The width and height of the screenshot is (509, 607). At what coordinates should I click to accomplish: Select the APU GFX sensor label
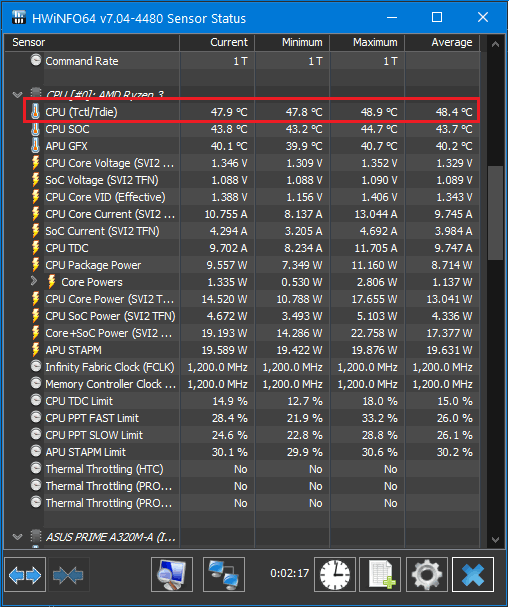pos(67,146)
